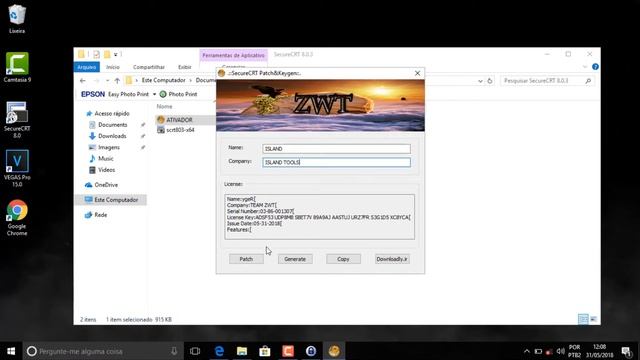Refresh the Explorer address bar
The width and height of the screenshot is (640, 360).
coord(490,81)
